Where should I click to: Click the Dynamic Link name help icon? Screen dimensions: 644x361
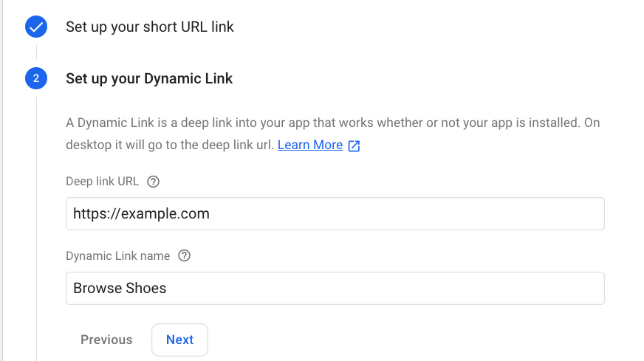[185, 256]
